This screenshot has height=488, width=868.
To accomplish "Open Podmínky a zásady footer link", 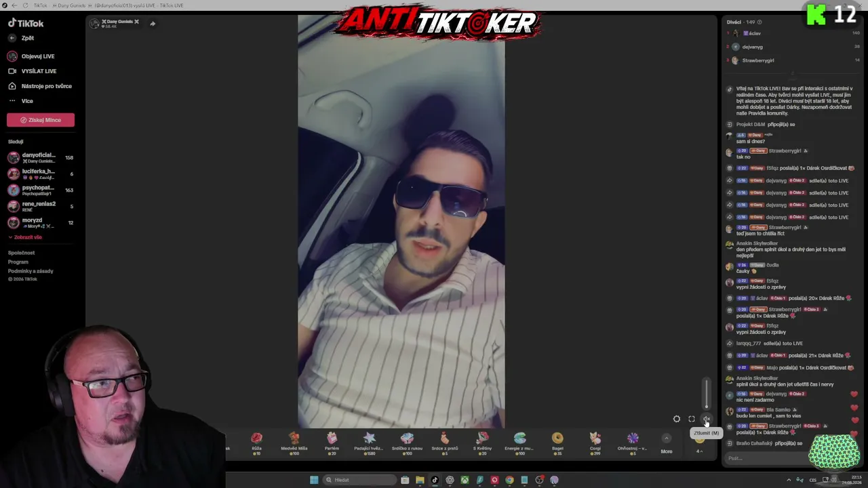I will pyautogui.click(x=31, y=271).
